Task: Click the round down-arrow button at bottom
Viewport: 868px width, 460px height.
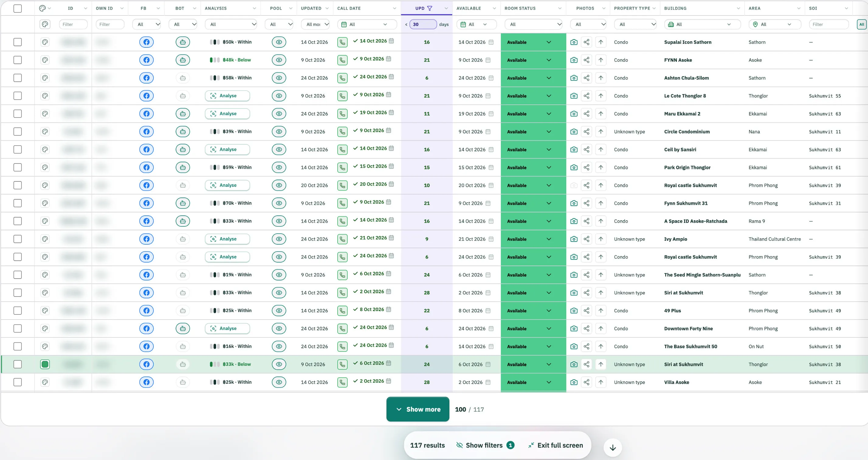Action: point(613,448)
